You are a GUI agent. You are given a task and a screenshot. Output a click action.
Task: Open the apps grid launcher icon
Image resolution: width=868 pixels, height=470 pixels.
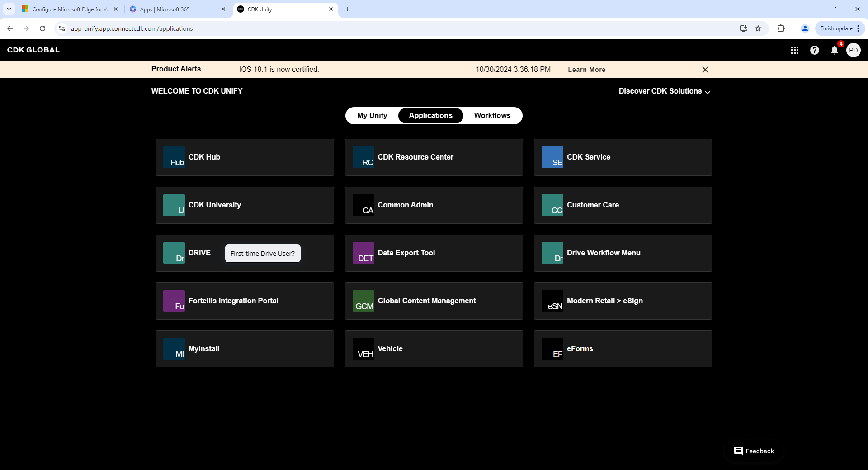(x=795, y=50)
